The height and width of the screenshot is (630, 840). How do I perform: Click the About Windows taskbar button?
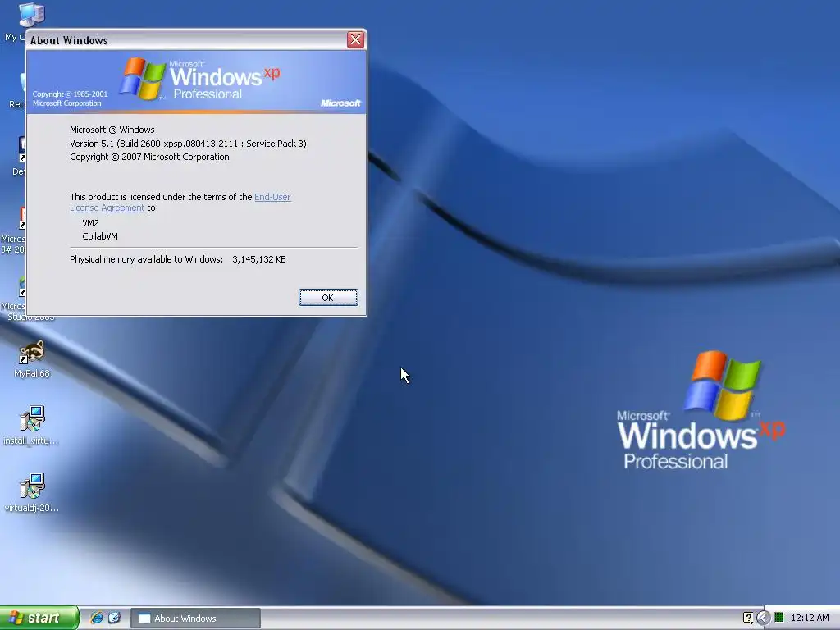[x=195, y=619]
